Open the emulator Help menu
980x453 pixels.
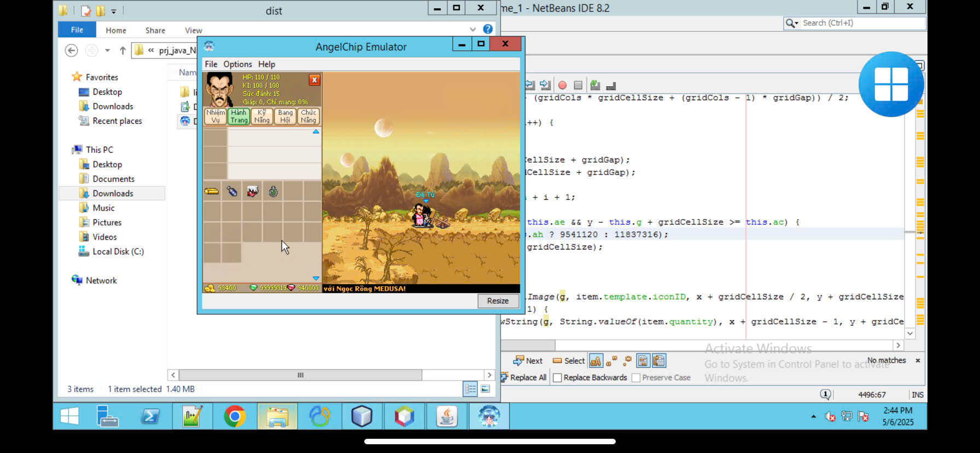[266, 64]
